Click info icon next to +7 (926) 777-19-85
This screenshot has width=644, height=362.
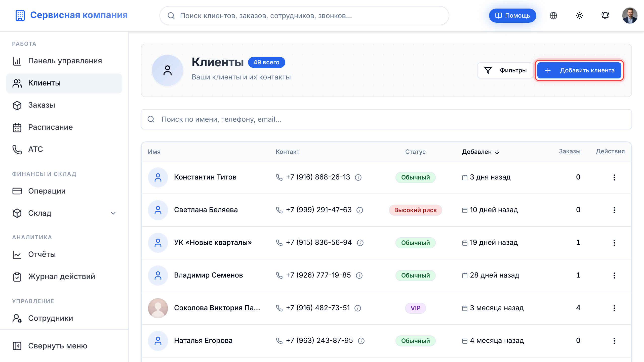point(359,276)
